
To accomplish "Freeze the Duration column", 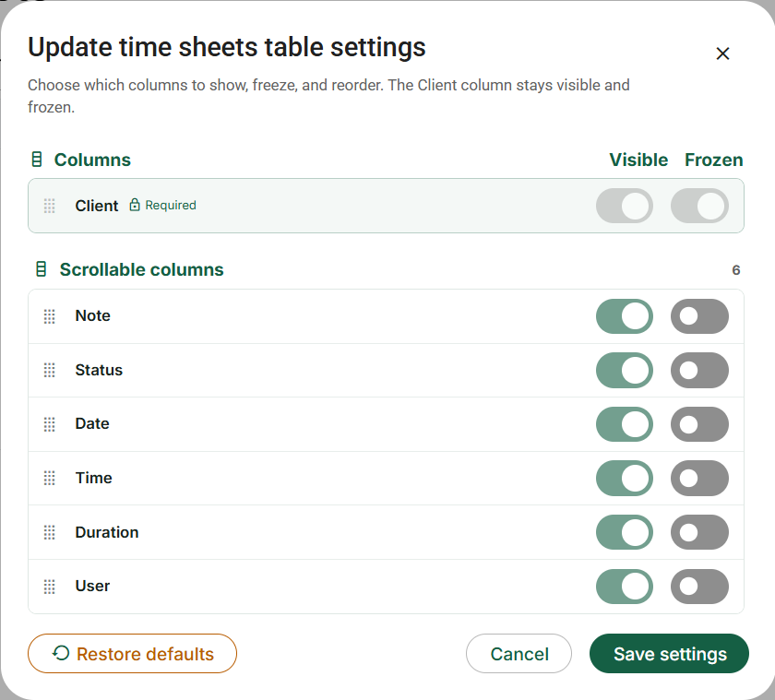I will pos(699,532).
